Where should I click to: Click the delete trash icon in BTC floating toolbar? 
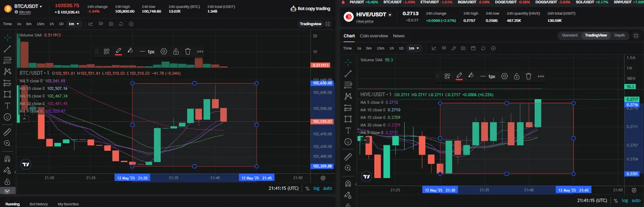188,51
